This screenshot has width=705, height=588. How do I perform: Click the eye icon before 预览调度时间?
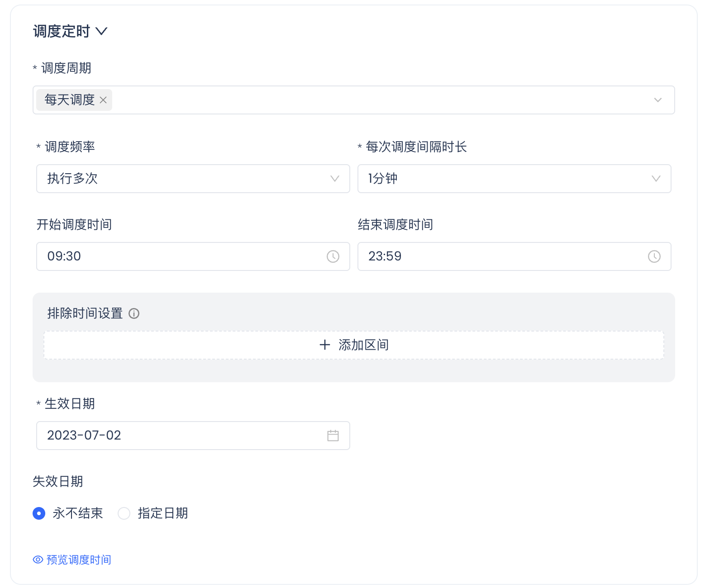[x=38, y=560]
